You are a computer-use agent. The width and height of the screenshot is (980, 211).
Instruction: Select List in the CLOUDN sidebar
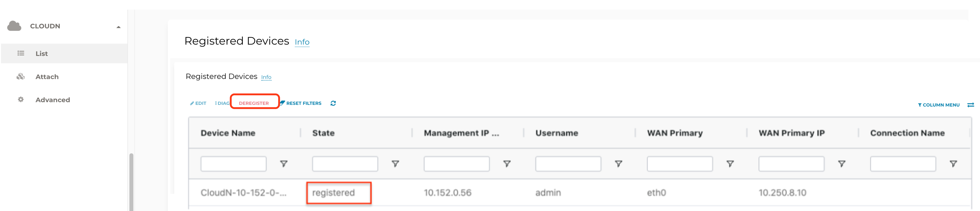click(x=42, y=53)
